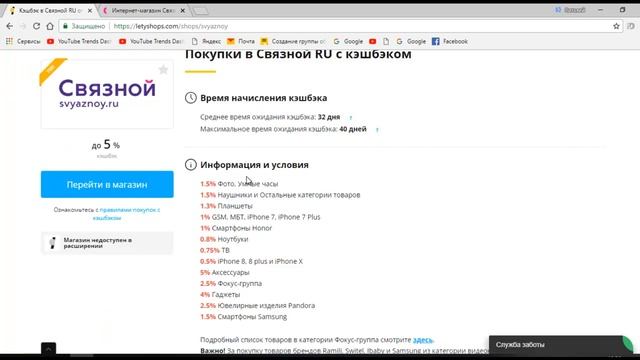Open the Яндекс bookmark

point(206,41)
